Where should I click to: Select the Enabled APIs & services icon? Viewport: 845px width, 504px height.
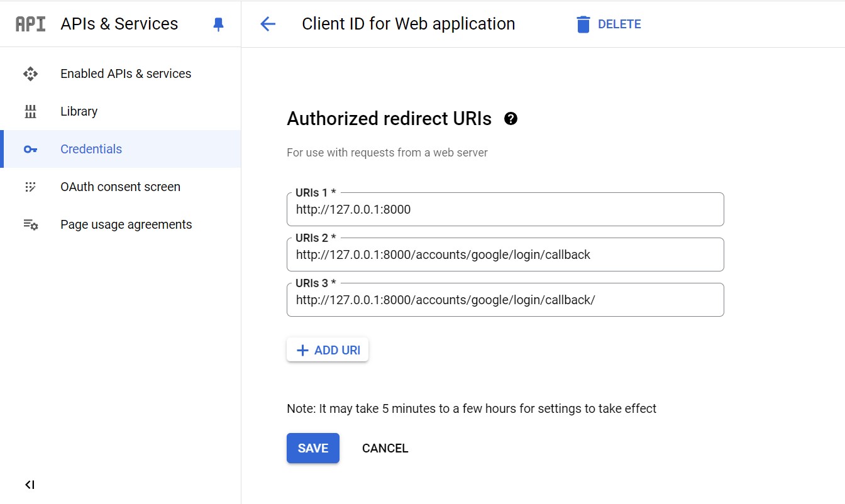(x=30, y=74)
